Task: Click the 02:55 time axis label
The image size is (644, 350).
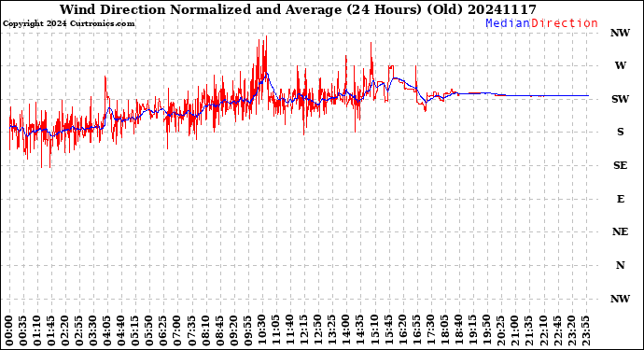Action: 78,330
